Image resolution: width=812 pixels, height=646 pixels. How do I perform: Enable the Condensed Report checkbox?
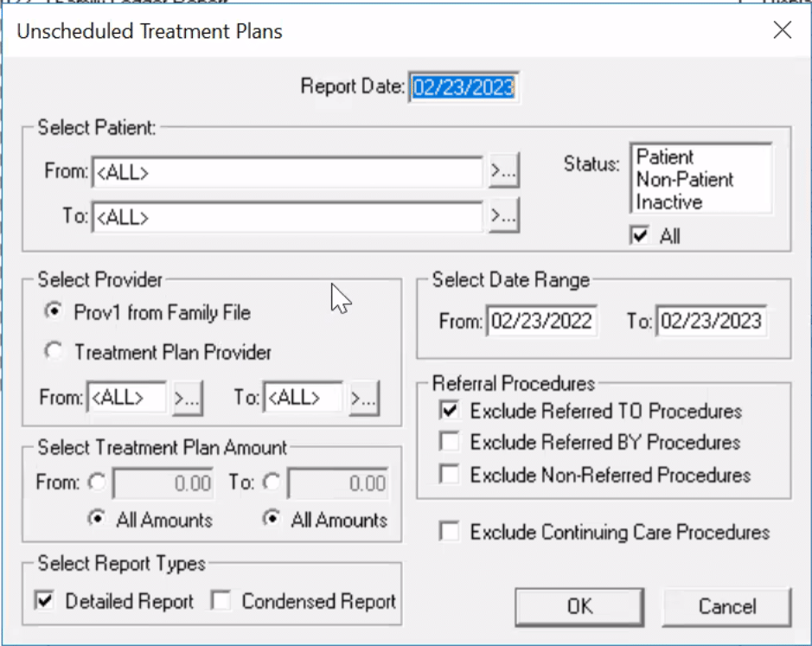(221, 601)
